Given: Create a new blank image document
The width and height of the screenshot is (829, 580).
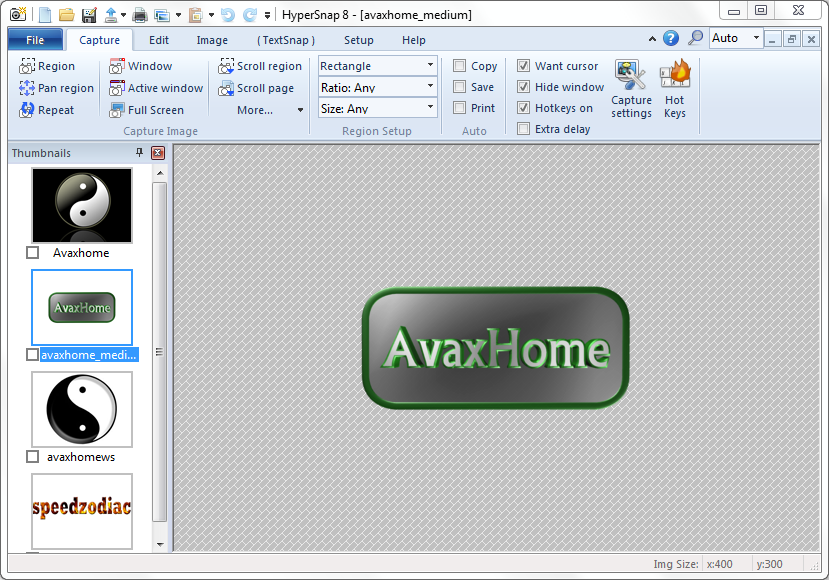Looking at the screenshot, I should [x=45, y=15].
